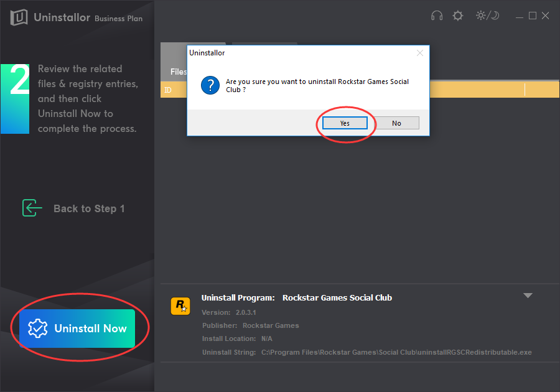This screenshot has height=392, width=560.
Task: Toggle light/dark theme sun-moon icon
Action: coord(487,16)
